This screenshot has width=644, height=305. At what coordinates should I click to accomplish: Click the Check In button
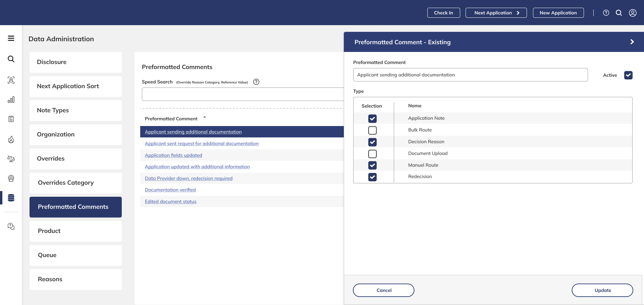click(443, 13)
